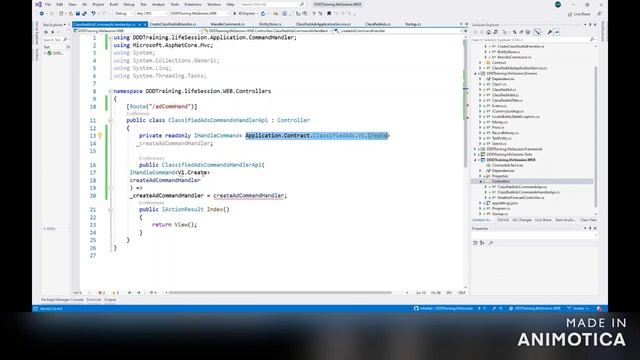The width and height of the screenshot is (640, 360).
Task: Expand the Contract folder in Solution Explorer
Action: pyautogui.click(x=480, y=63)
